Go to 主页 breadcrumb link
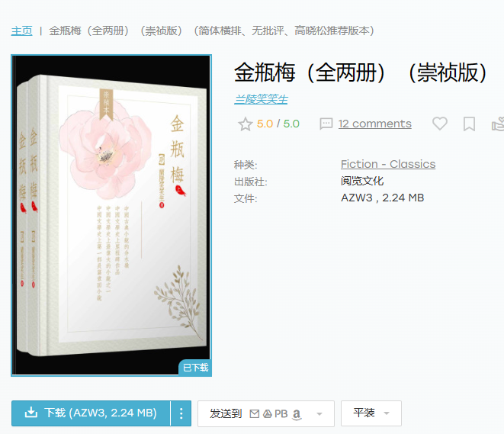The width and height of the screenshot is (504, 434). click(x=22, y=31)
